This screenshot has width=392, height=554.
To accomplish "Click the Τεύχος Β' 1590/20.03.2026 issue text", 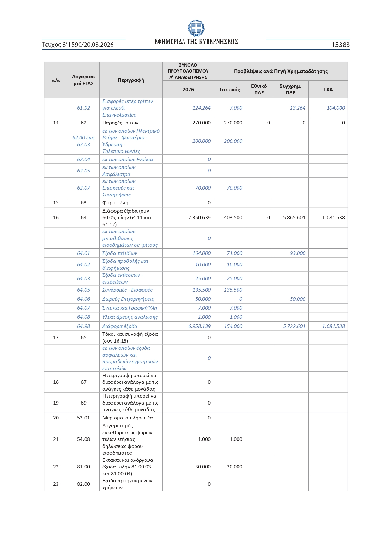I will click(x=78, y=45).
